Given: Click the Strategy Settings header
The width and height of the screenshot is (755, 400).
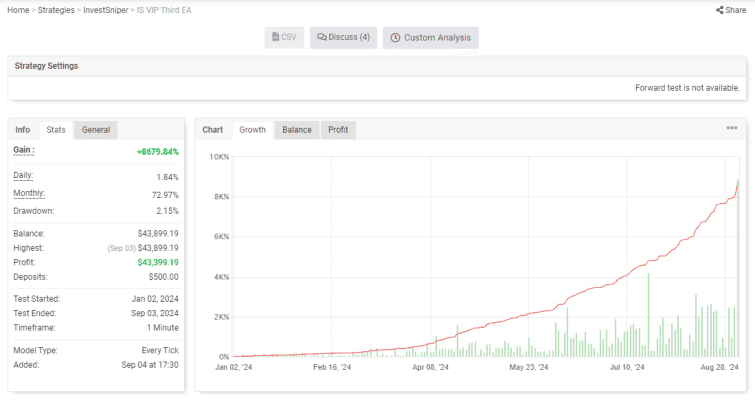Looking at the screenshot, I should [x=46, y=66].
